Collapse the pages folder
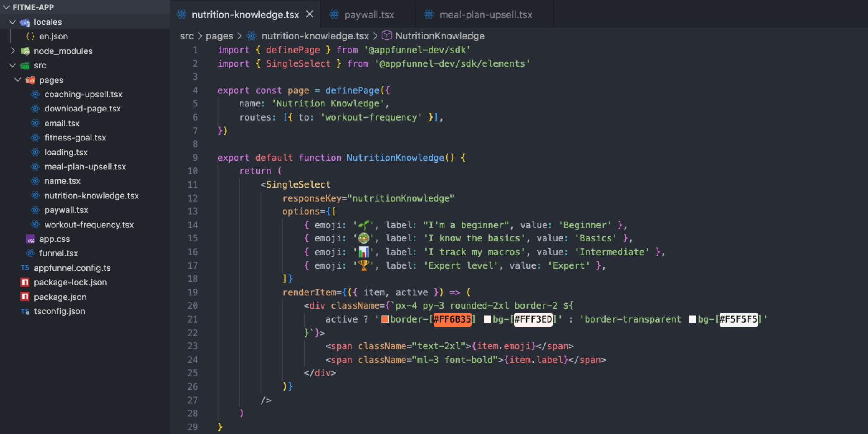Screen dimensions: 868x434 [18, 80]
